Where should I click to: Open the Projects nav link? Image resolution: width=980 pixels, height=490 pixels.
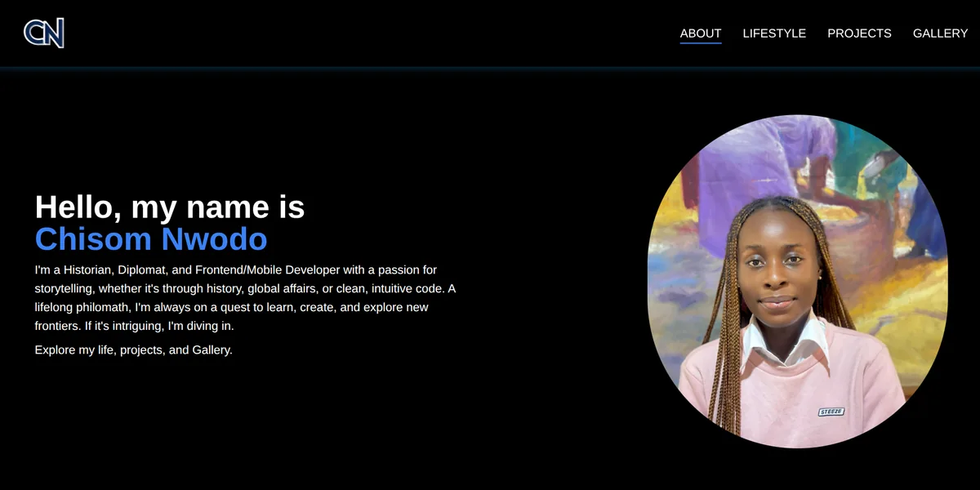point(859,33)
